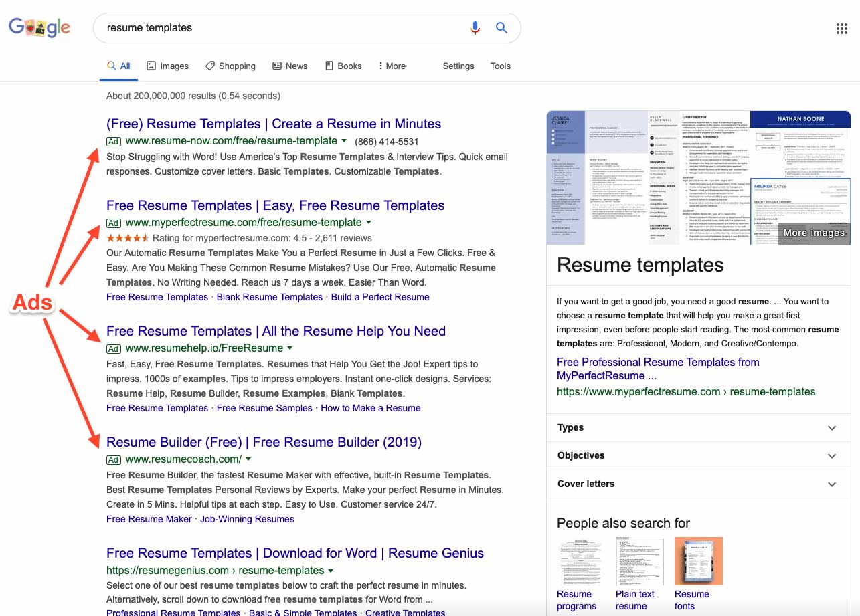The image size is (860, 616).
Task: Switch to the All tab
Action: 118,65
